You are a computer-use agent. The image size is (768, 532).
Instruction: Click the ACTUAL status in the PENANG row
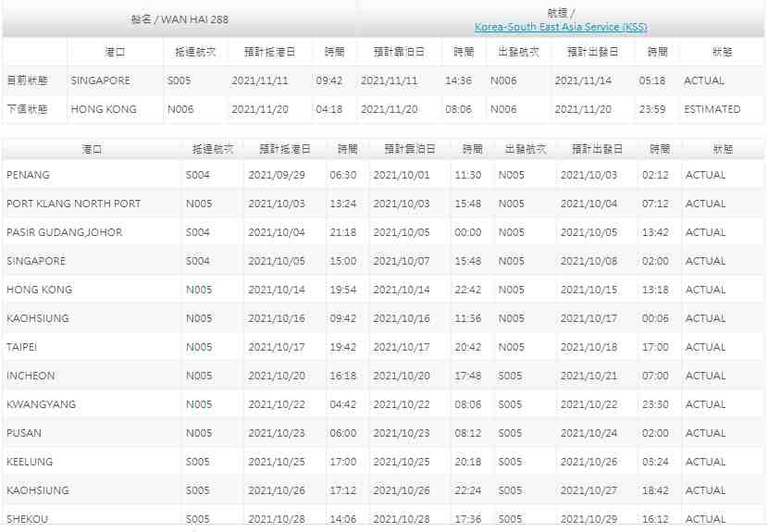click(705, 175)
